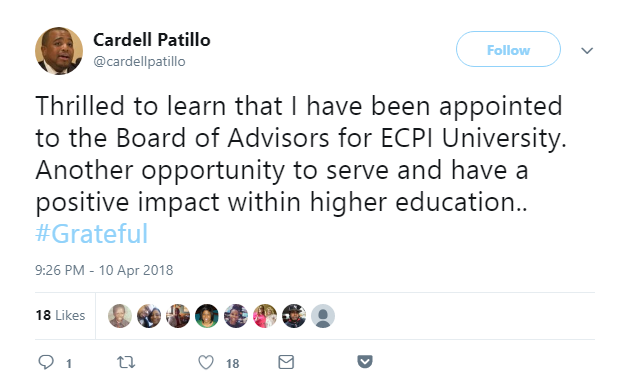Screen dimensions: 628x391
Task: Open the 9:26 PM - 10 Apr 2018 timestamp
Action: pyautogui.click(x=104, y=270)
